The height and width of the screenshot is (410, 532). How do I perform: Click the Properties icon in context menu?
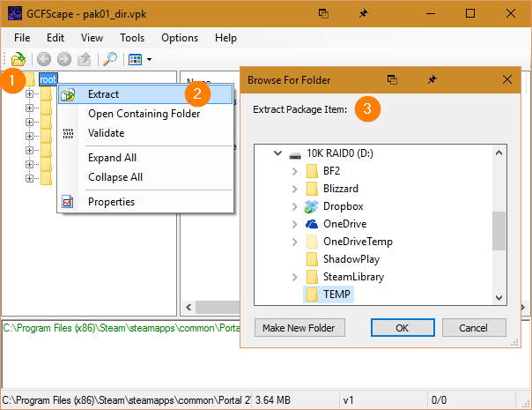(x=68, y=202)
